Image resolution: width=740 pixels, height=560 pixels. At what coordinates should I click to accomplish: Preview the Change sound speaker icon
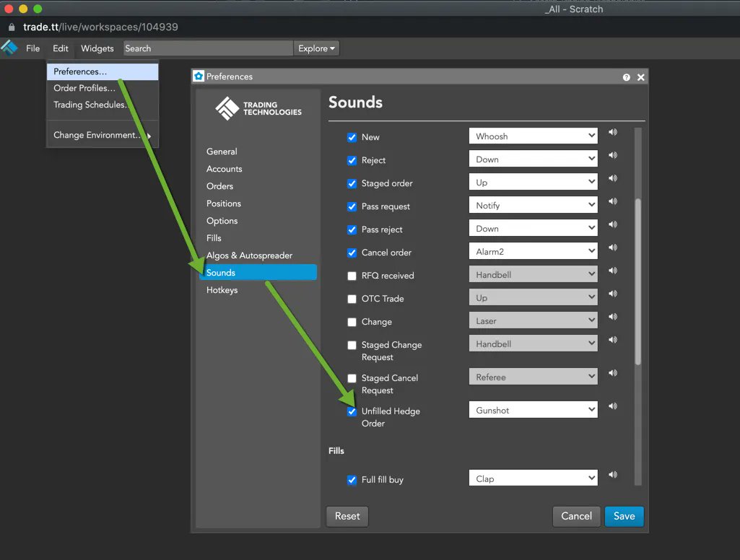click(613, 317)
